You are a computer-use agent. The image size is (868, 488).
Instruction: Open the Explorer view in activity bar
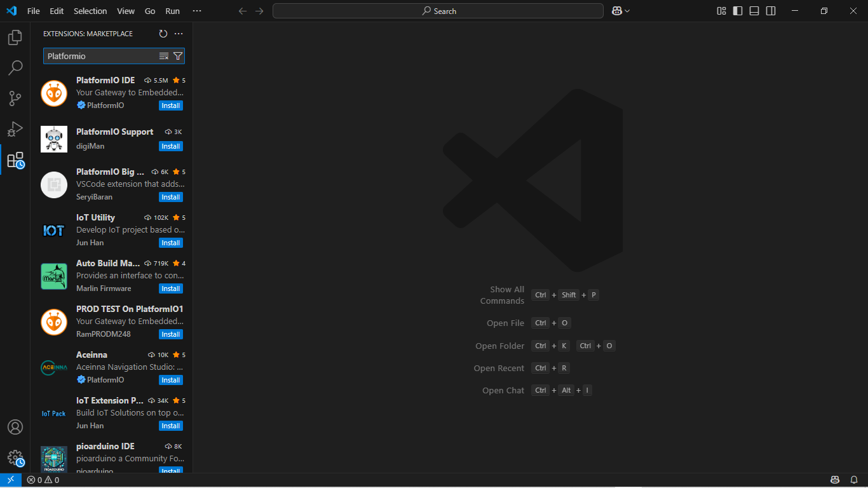pyautogui.click(x=15, y=37)
